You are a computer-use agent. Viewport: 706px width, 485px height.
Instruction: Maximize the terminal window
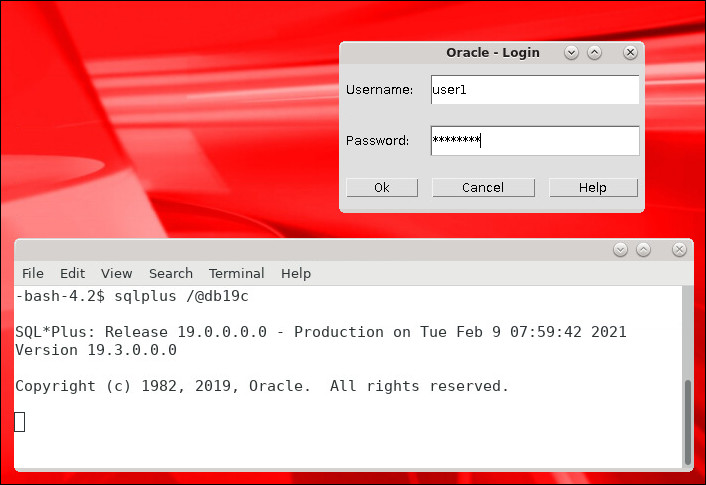pyautogui.click(x=643, y=249)
